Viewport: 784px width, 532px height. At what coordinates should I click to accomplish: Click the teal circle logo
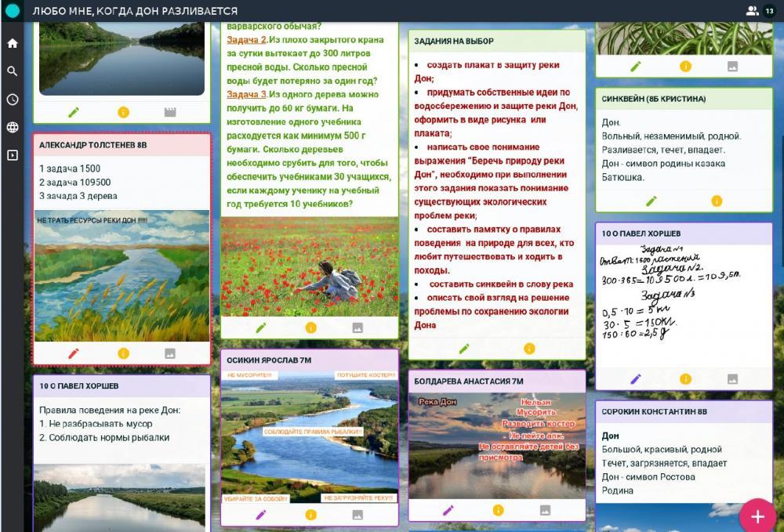point(13,10)
